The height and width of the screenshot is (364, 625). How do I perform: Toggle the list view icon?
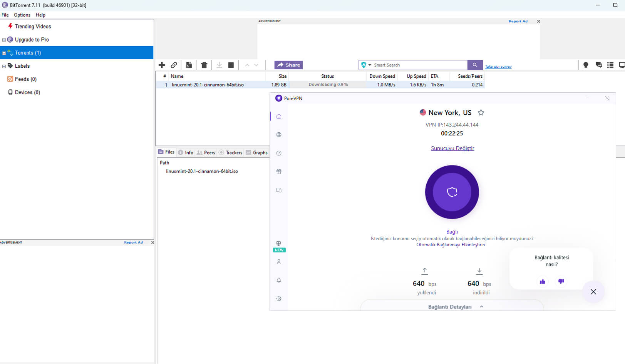pos(610,65)
